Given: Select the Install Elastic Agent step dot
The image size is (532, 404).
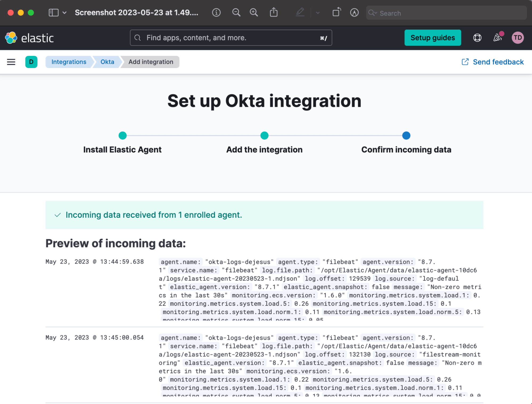Looking at the screenshot, I should [x=122, y=135].
